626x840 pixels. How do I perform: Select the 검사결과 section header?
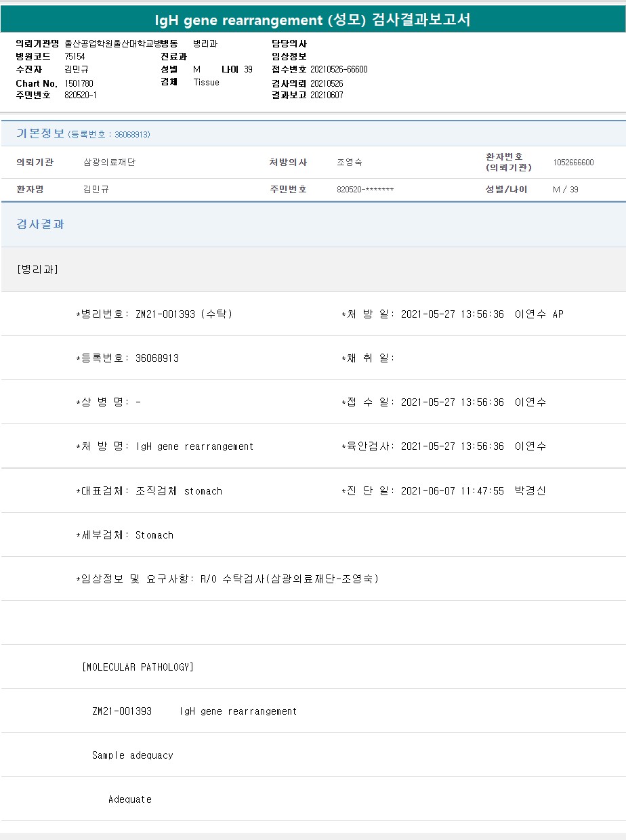click(40, 224)
